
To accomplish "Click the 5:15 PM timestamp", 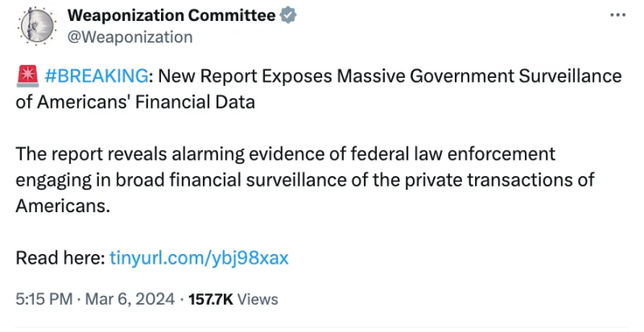I will (44, 299).
